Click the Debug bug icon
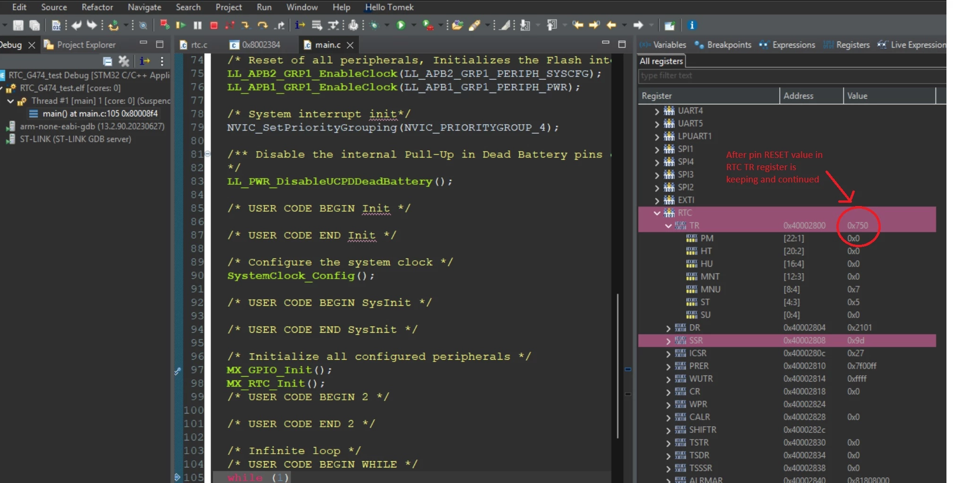980x483 pixels. click(x=374, y=25)
